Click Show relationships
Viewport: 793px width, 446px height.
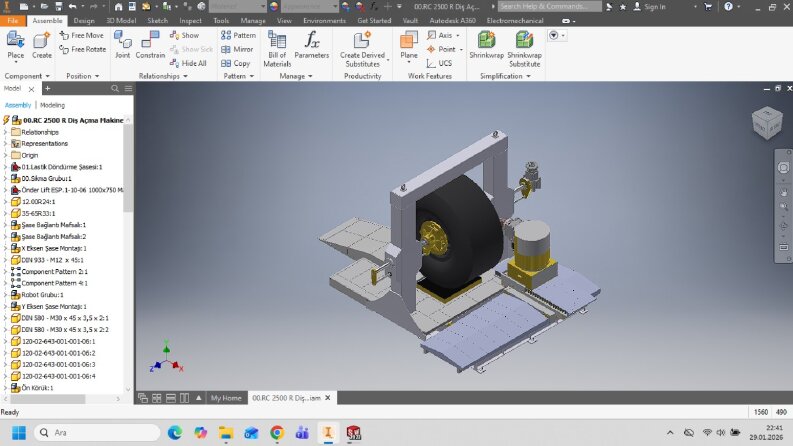pos(184,35)
